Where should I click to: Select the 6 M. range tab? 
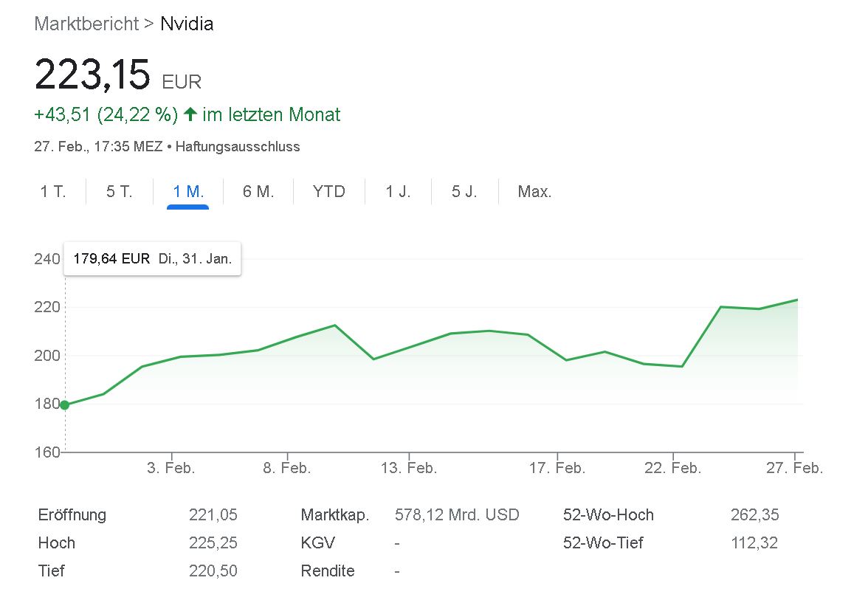258,192
